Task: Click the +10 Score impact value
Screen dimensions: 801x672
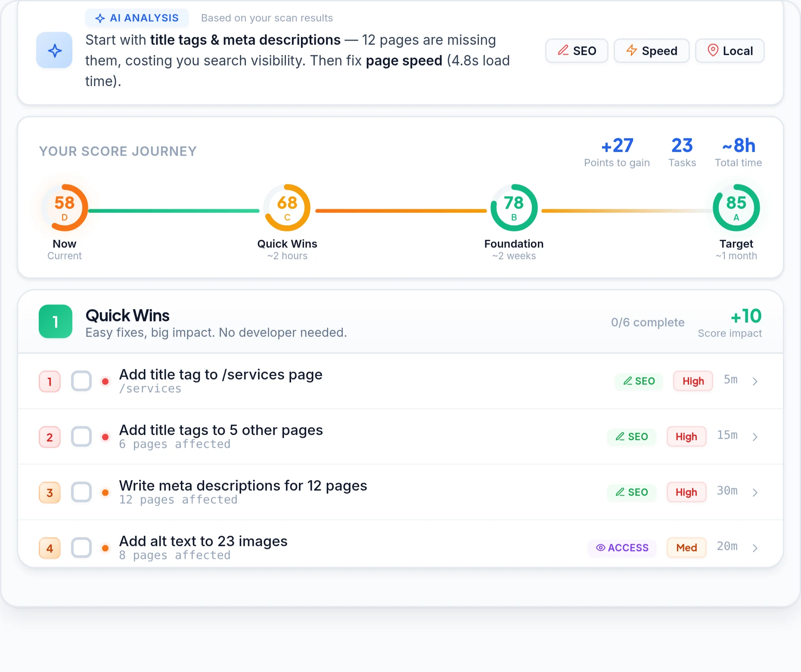Action: [x=746, y=316]
